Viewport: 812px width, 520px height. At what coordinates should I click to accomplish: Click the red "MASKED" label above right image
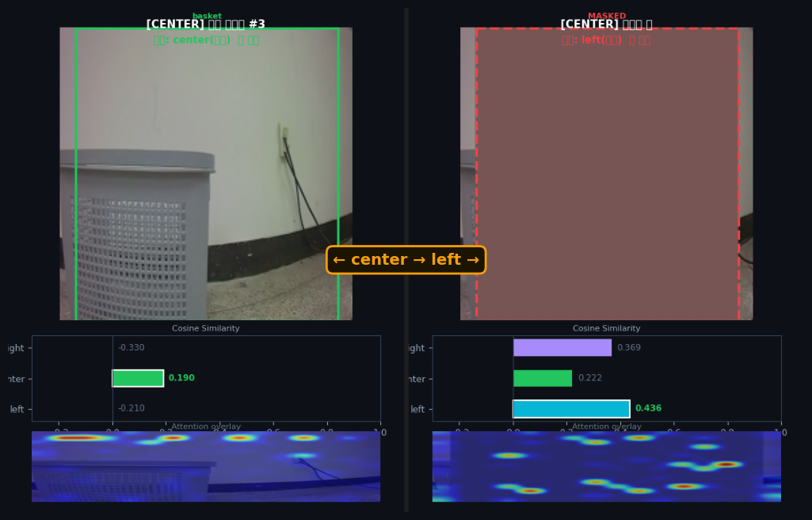point(607,16)
